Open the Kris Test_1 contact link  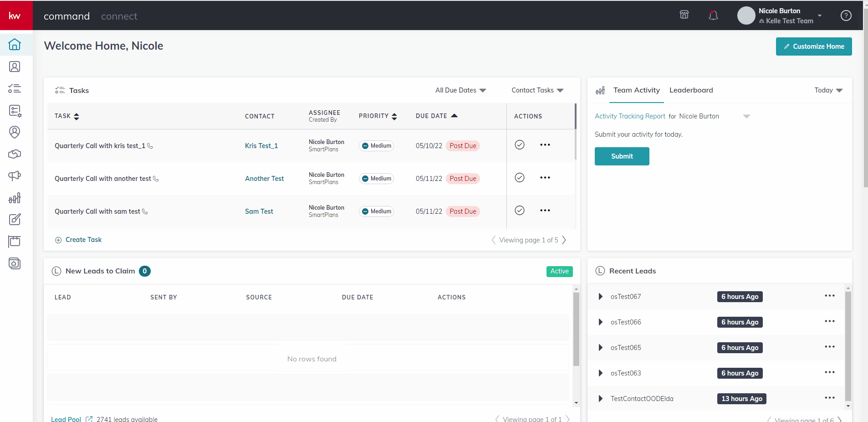(x=261, y=146)
